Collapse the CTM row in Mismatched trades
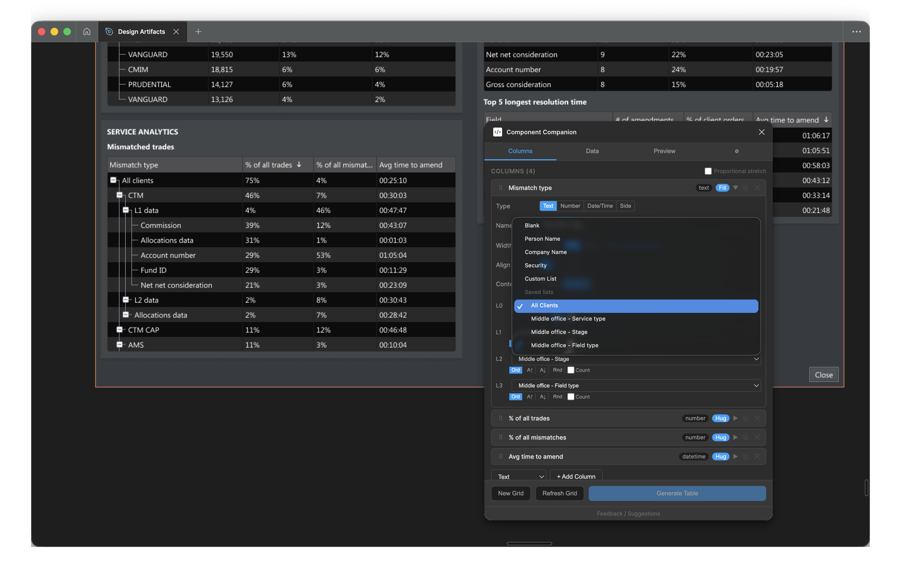Viewport: 901px width, 588px height. 120,195
